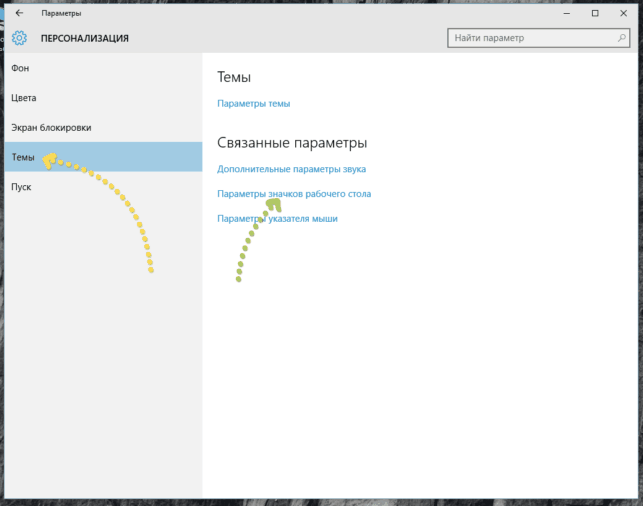643x506 pixels.
Task: Close the Параметры window
Action: (x=623, y=14)
